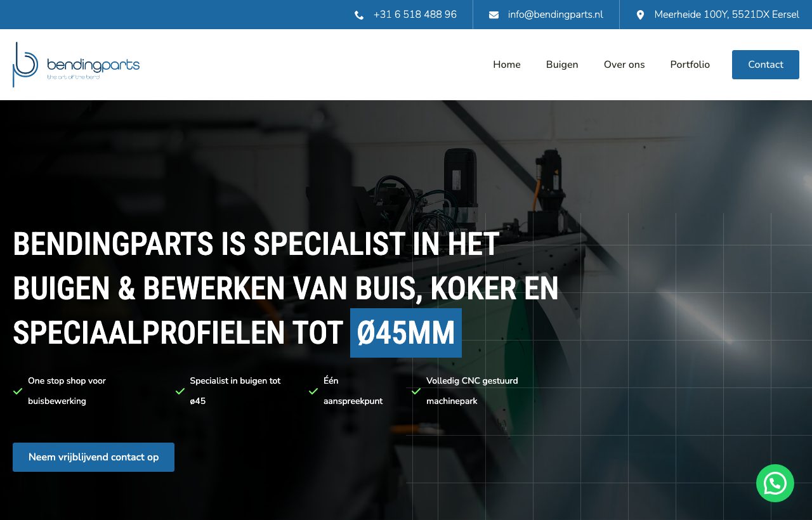Image resolution: width=812 pixels, height=520 pixels.
Task: Click Volledig CNC gestuurd machinepark text
Action: 472,391
